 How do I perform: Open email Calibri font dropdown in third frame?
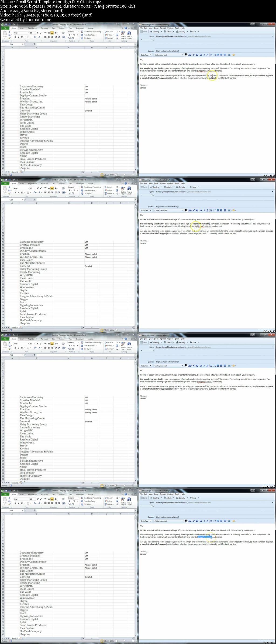(x=168, y=366)
